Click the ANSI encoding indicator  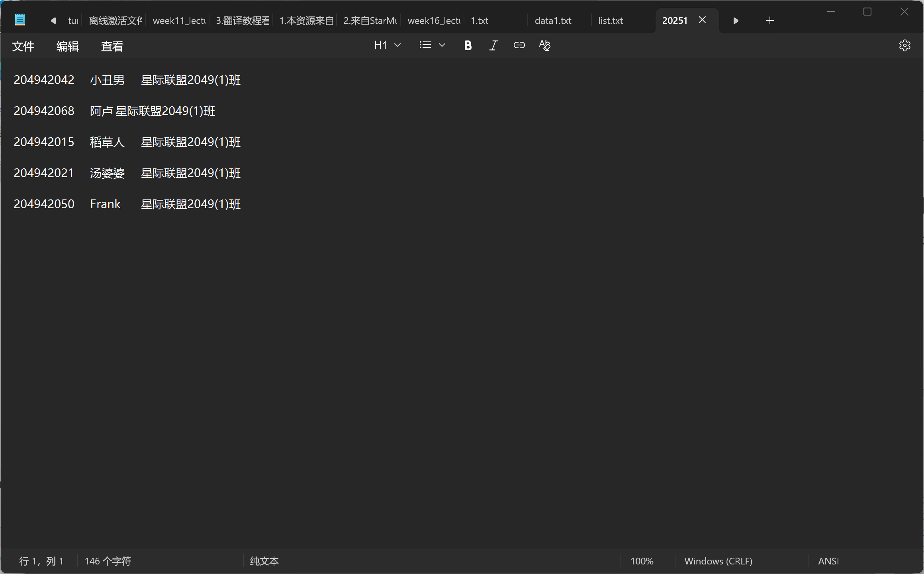828,561
